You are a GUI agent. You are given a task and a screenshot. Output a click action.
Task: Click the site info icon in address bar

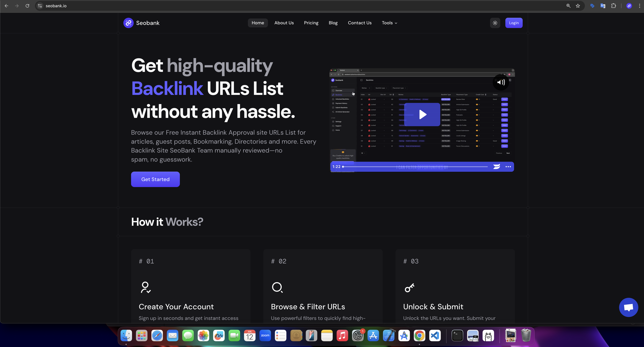coord(40,6)
